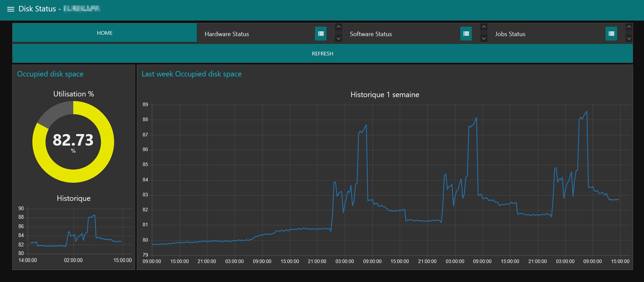The image size is (644, 282).
Task: Click the Hardware Status list icon
Action: click(x=321, y=34)
